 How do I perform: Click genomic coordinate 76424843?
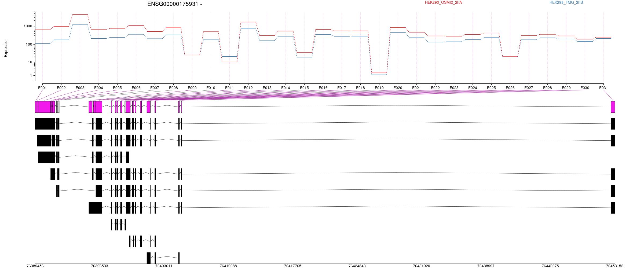point(357,266)
